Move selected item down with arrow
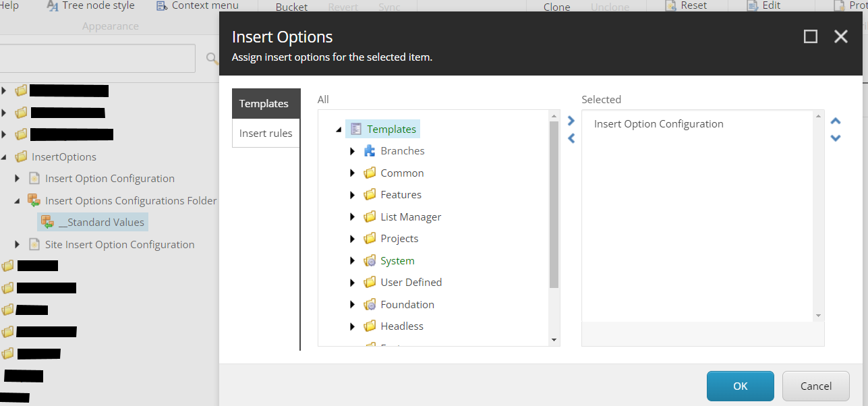The height and width of the screenshot is (406, 868). pos(836,138)
